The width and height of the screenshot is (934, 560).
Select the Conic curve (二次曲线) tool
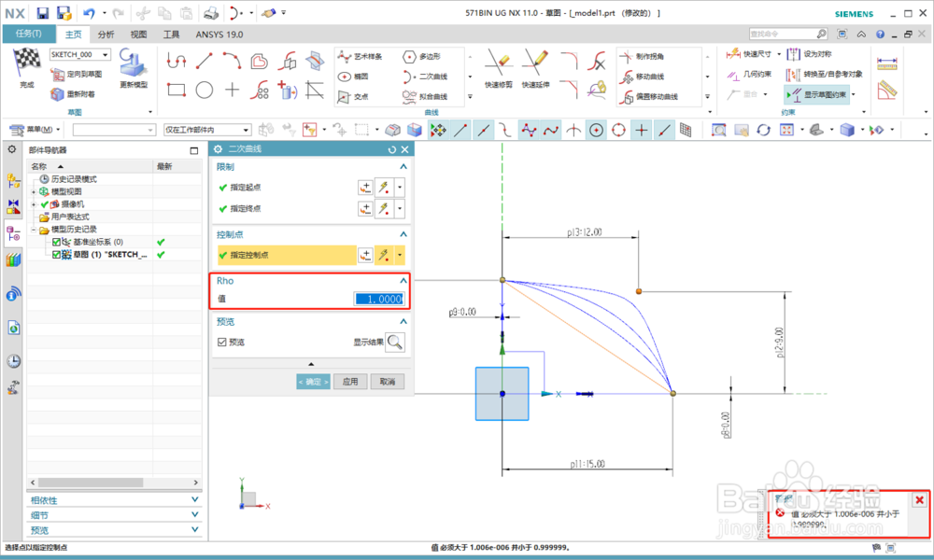tap(425, 77)
